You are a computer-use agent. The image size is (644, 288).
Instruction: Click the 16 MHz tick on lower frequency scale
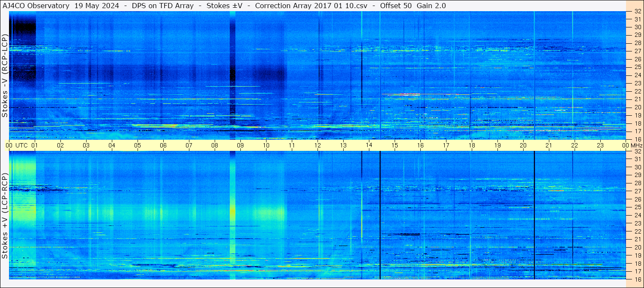(x=637, y=279)
